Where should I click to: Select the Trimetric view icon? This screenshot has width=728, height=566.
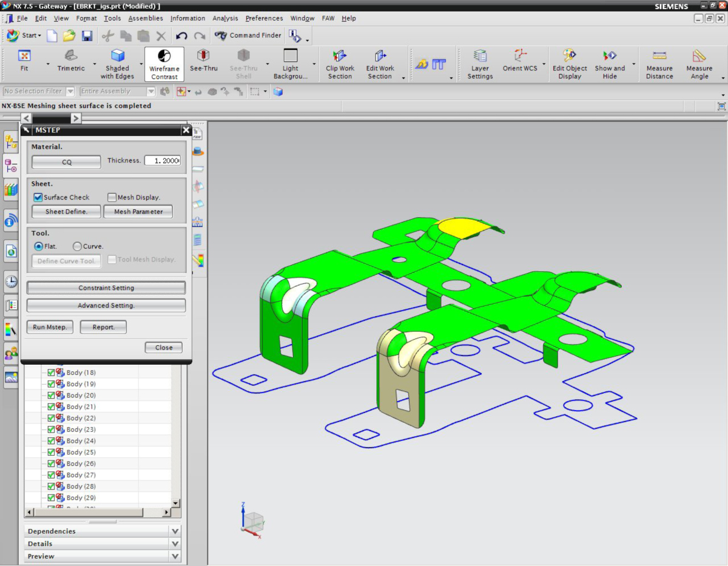point(71,56)
